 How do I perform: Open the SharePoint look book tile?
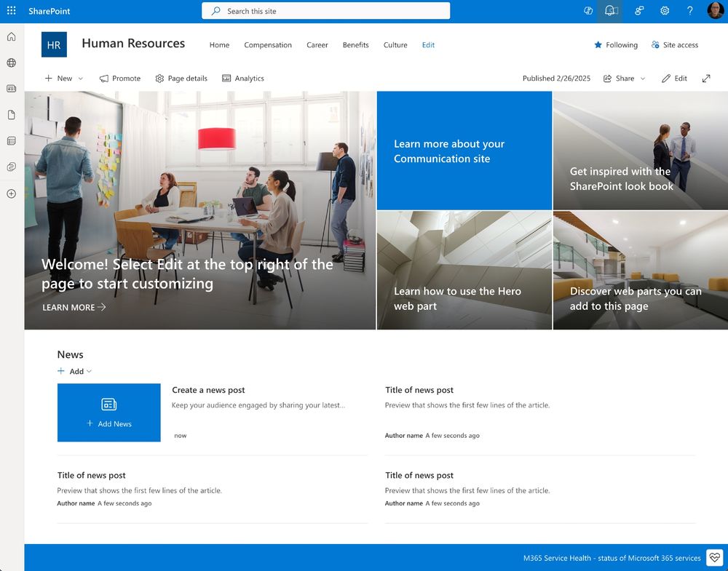coord(641,151)
